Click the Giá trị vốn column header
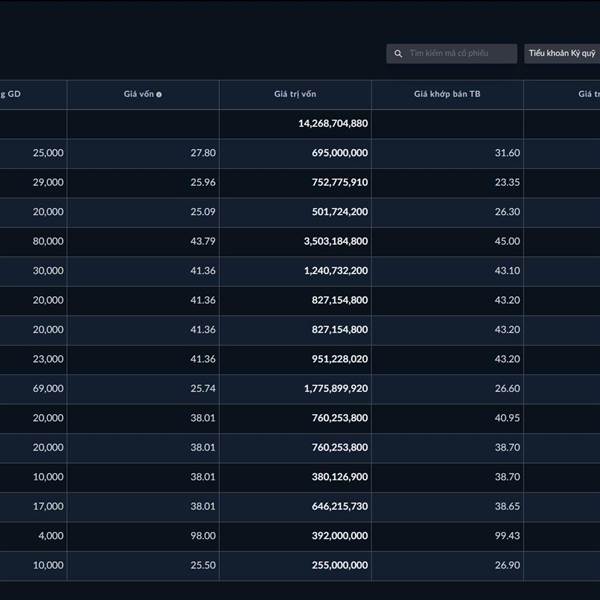 pyautogui.click(x=295, y=94)
